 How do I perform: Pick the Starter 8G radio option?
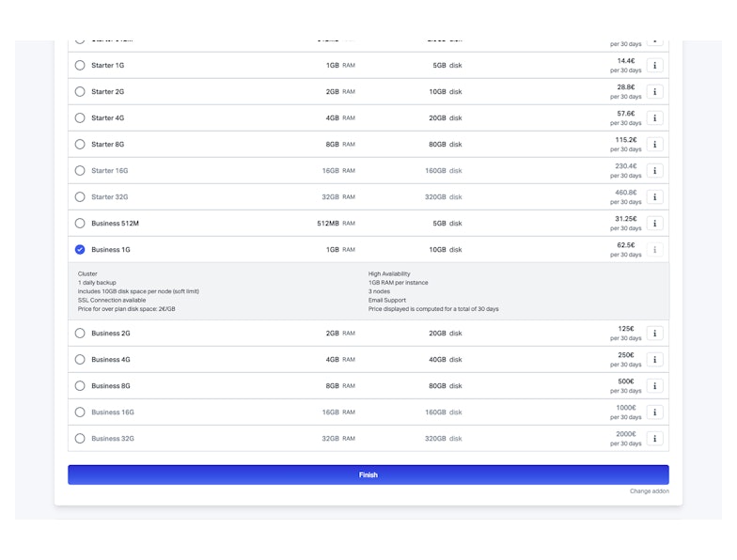(80, 145)
